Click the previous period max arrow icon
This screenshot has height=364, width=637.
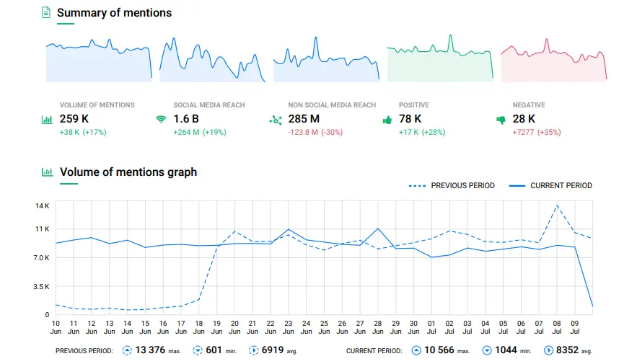point(127,351)
